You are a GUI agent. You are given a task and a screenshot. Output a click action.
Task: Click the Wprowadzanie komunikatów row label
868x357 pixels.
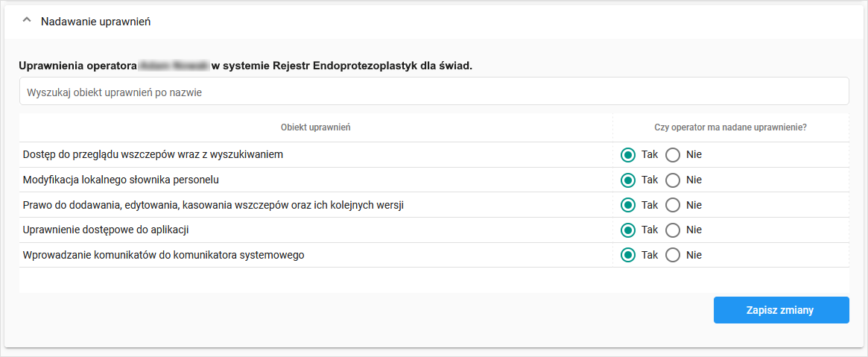(164, 255)
